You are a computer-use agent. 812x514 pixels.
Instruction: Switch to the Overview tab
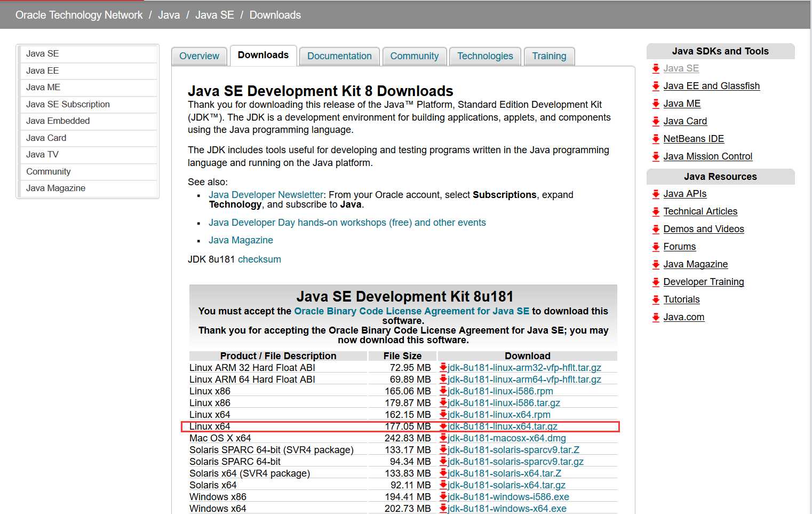click(199, 56)
